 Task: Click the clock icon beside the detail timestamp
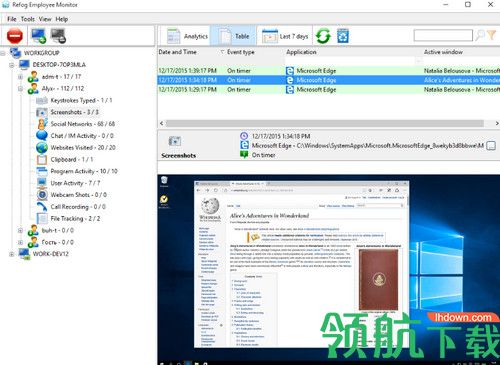[x=244, y=136]
